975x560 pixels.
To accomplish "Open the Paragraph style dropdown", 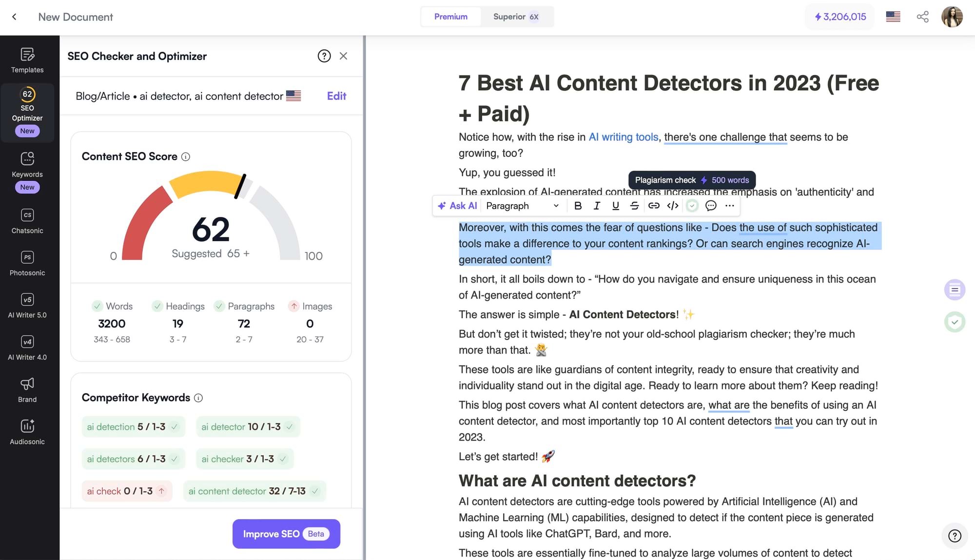I will click(x=522, y=206).
